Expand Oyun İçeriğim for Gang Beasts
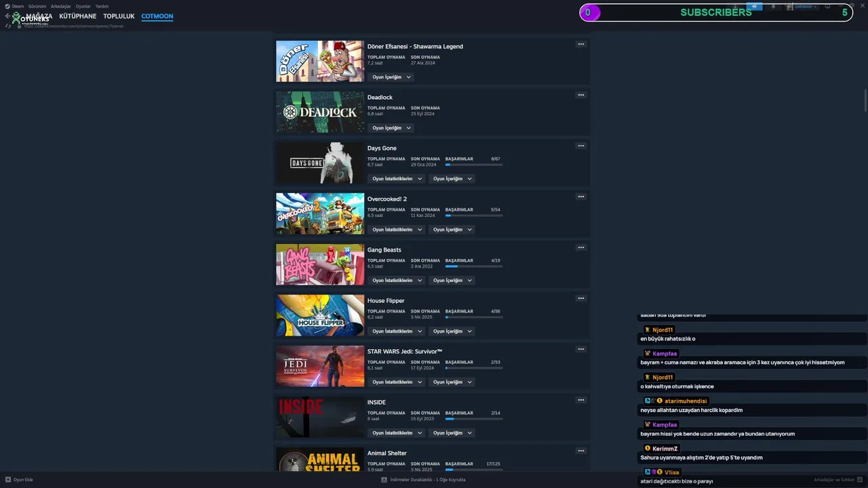Viewport: 868px width, 488px height. point(452,281)
